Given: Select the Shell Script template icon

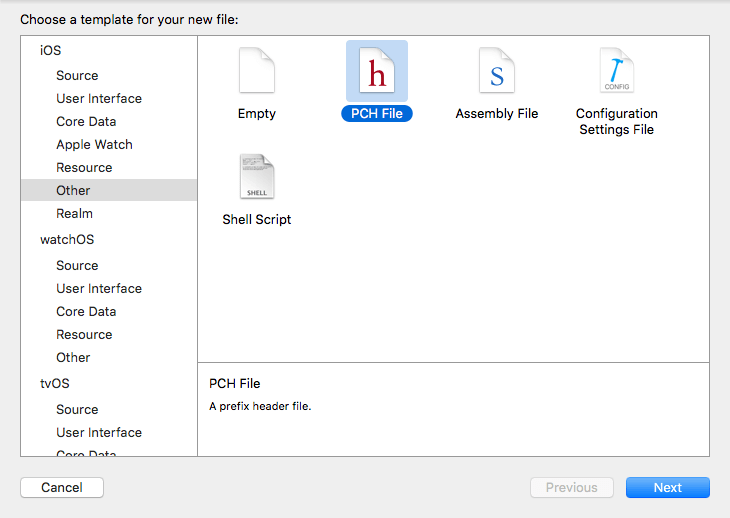Looking at the screenshot, I should 256,178.
